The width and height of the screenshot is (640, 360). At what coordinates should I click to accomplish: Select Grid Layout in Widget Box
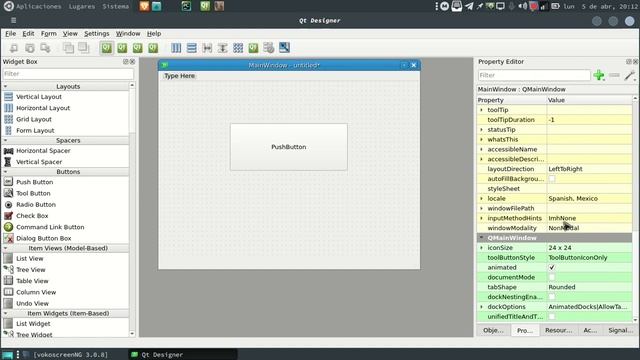point(34,119)
